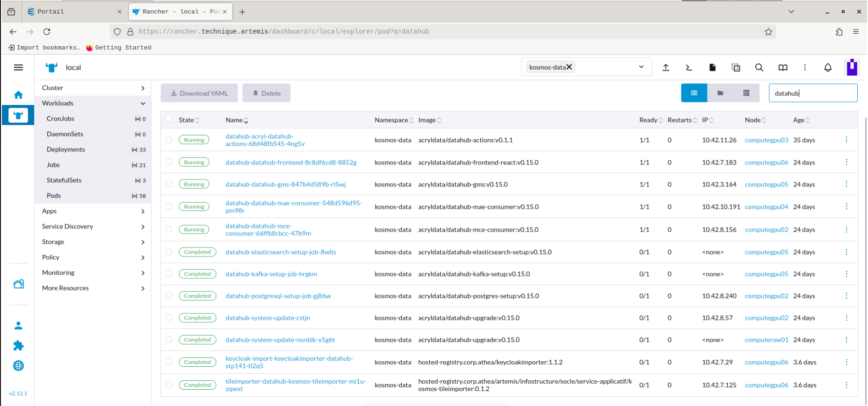868x406 pixels.
Task: Copy KubeConfig to clipboard icon
Action: tap(736, 68)
